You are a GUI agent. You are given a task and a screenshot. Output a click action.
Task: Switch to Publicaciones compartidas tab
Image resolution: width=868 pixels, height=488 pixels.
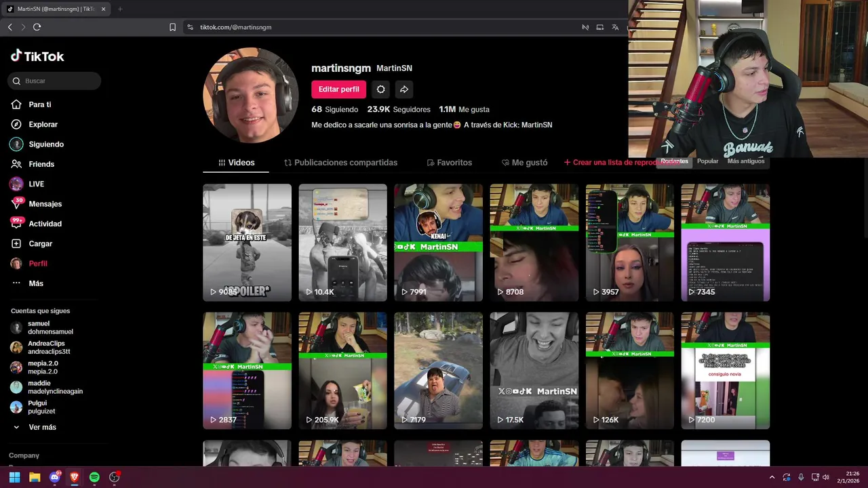click(340, 163)
